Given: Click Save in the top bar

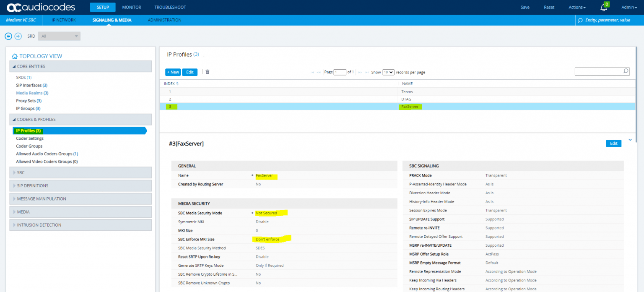Looking at the screenshot, I should (525, 7).
